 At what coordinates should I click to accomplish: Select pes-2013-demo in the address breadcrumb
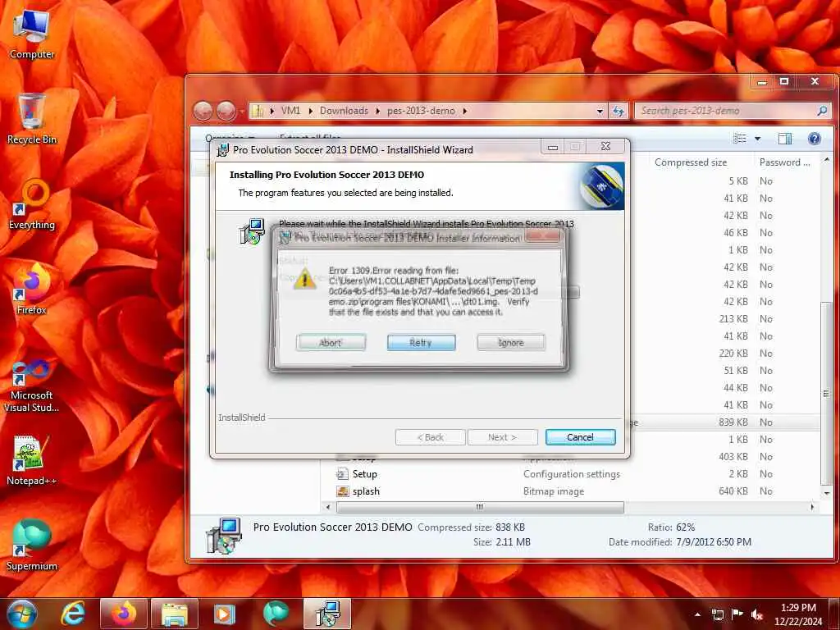coord(421,111)
